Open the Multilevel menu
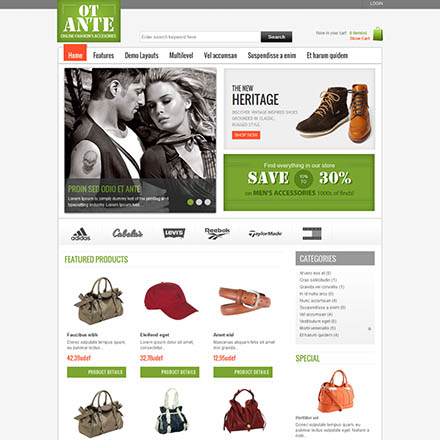This screenshot has width=440, height=440. click(x=181, y=55)
